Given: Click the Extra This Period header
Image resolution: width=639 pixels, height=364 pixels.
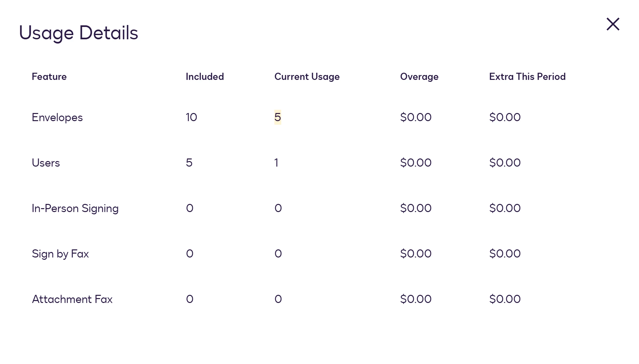Looking at the screenshot, I should (x=527, y=77).
